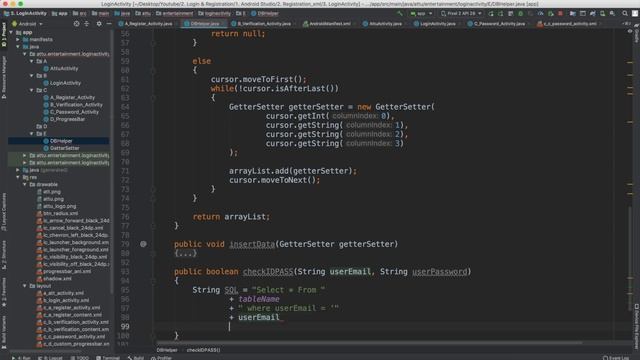
Task: Select A_Register_Activity in project tree
Action: point(69,98)
